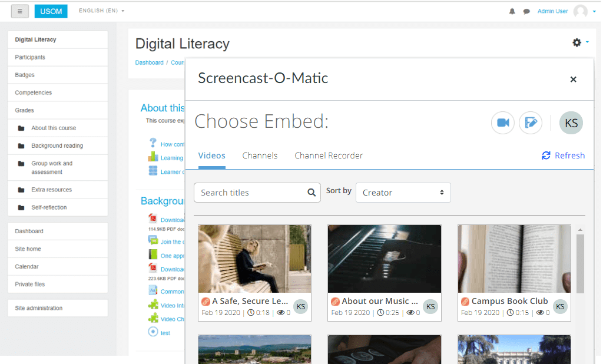603x364 pixels.
Task: Open the course settings gear menu
Action: click(x=577, y=42)
